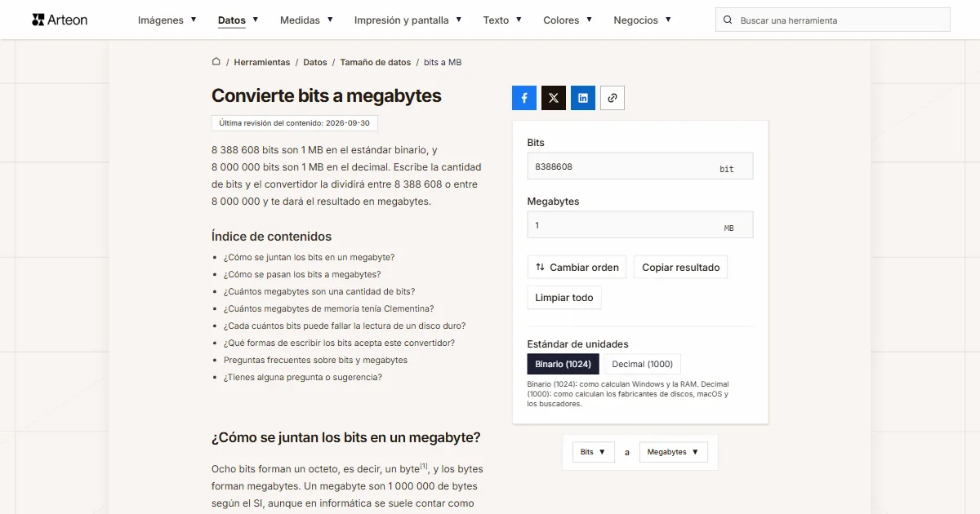Click the 'Estándar de unidades' label
The image size is (980, 514).
578,344
